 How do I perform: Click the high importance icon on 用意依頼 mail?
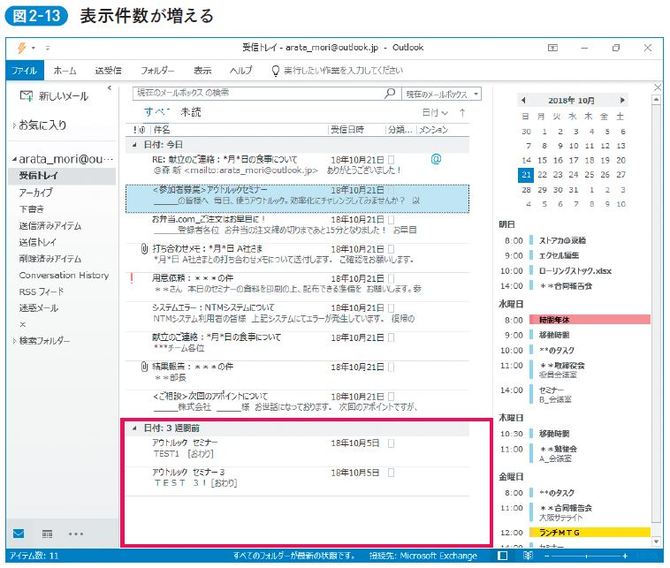tap(132, 278)
